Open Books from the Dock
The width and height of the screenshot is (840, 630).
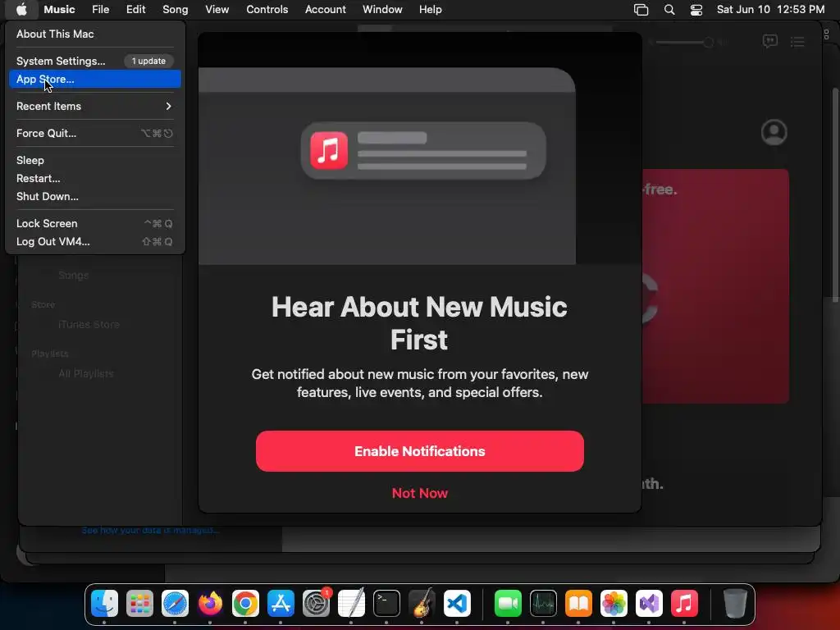tap(578, 603)
